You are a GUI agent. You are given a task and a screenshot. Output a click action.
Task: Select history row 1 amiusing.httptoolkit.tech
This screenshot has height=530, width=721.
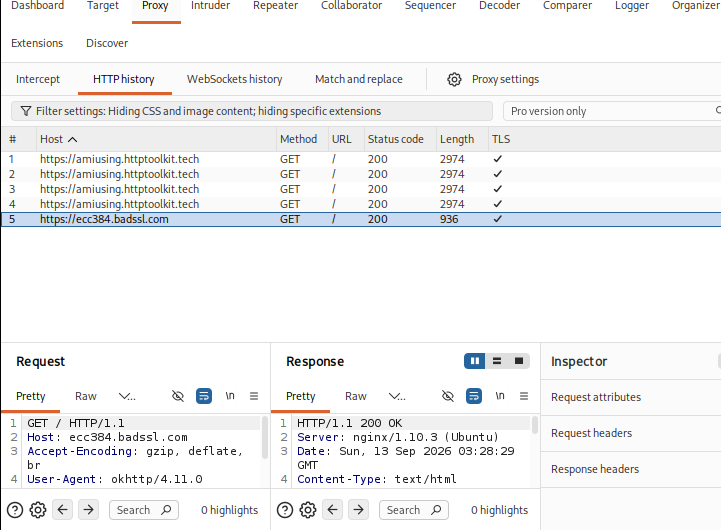click(361, 159)
